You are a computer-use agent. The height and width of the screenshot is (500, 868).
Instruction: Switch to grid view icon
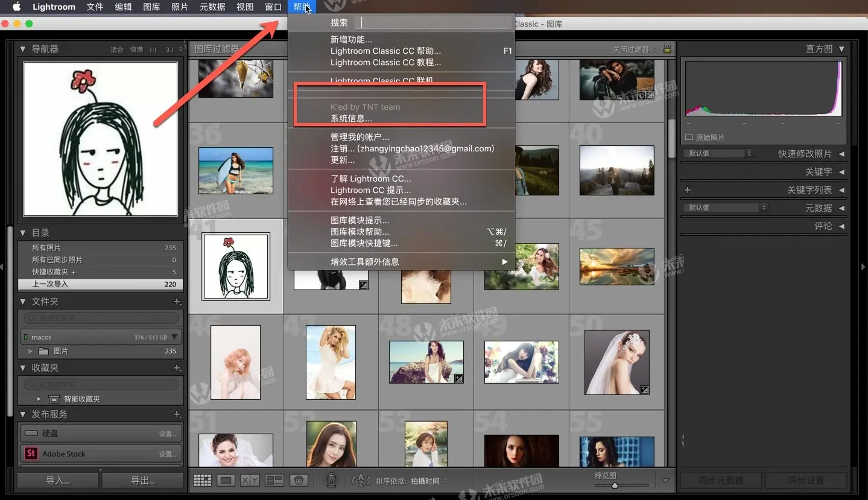point(202,481)
